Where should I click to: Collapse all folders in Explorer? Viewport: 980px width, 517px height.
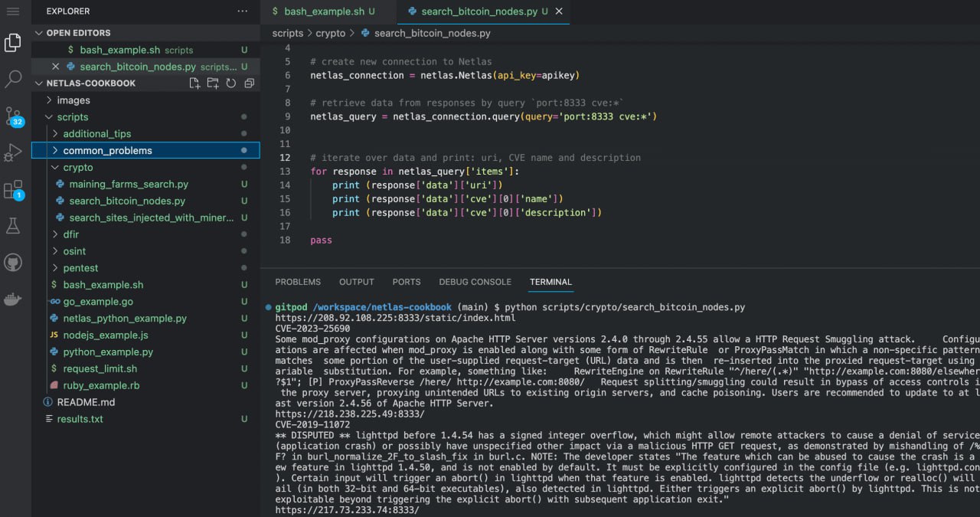(249, 83)
